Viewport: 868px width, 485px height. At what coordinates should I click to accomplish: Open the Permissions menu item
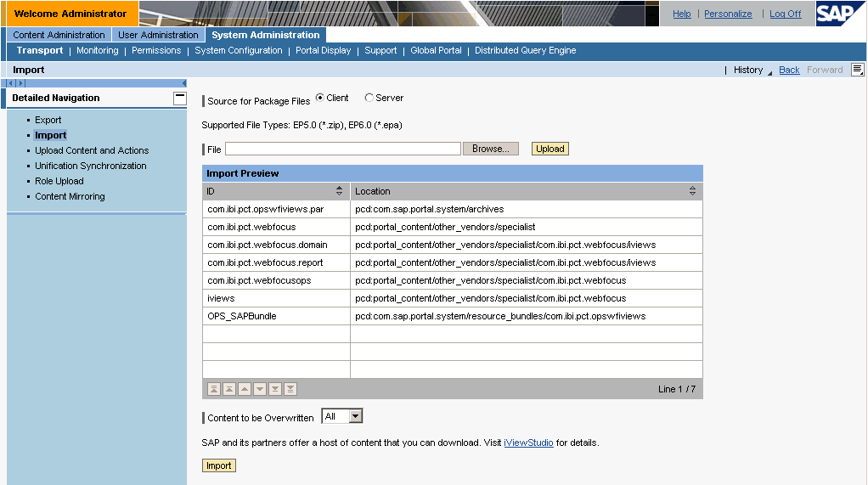coord(156,50)
